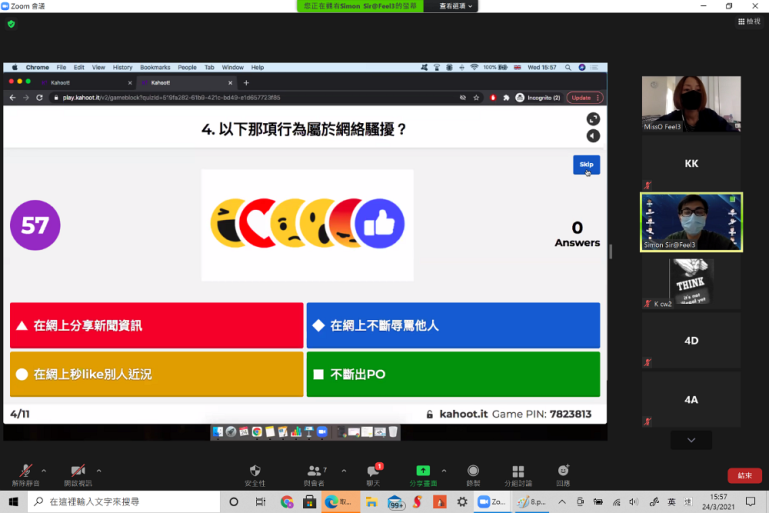Click Incognito (2) profile indicator
Screen dimensions: 769x513
pos(538,98)
